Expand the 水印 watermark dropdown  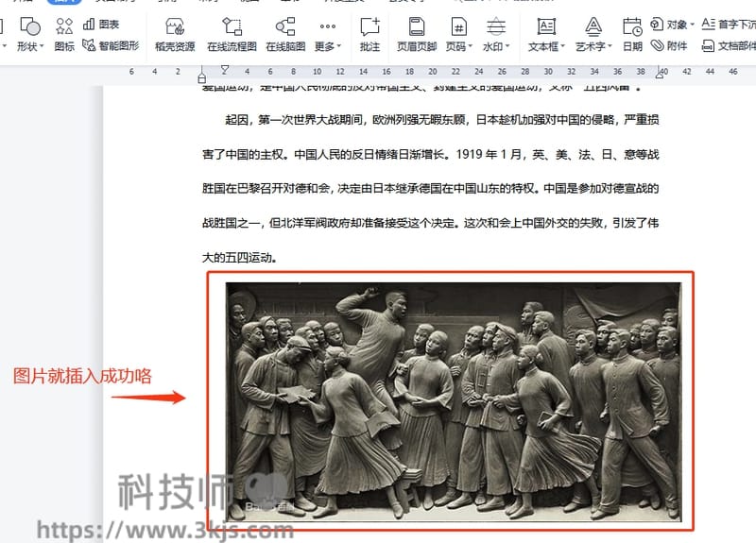[495, 34]
